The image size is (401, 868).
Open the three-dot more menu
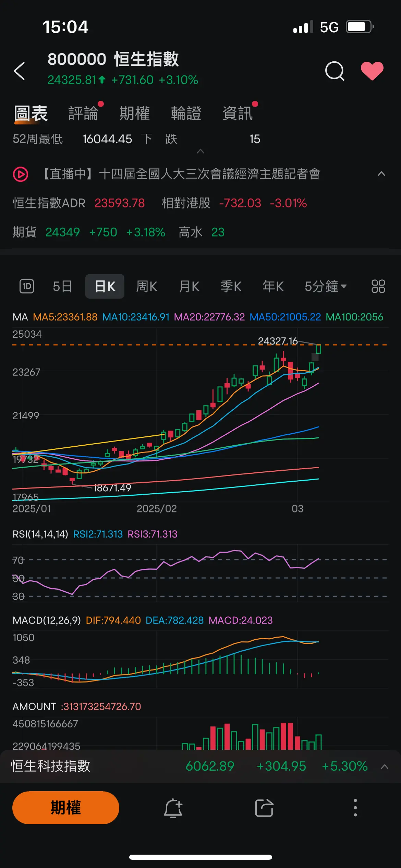point(355,808)
